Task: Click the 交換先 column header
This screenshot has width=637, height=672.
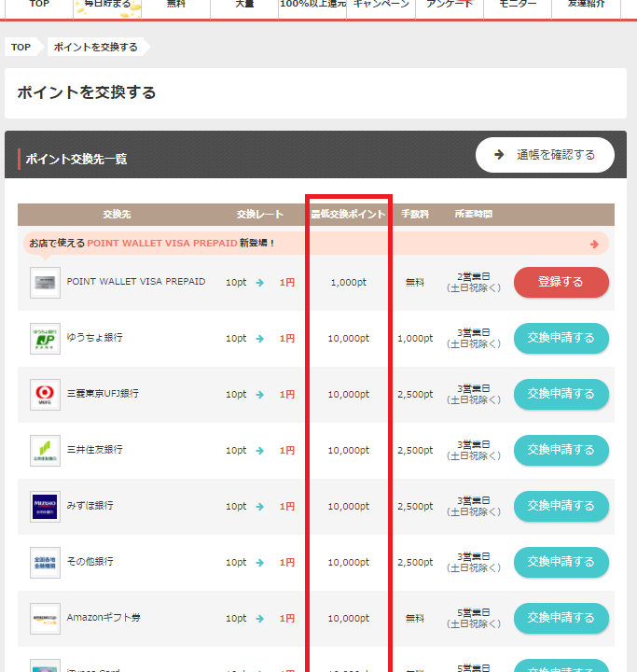Action: (117, 215)
